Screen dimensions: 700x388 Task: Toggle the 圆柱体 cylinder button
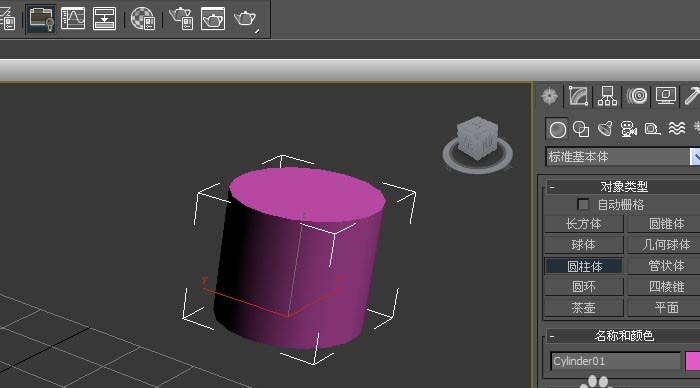[584, 266]
